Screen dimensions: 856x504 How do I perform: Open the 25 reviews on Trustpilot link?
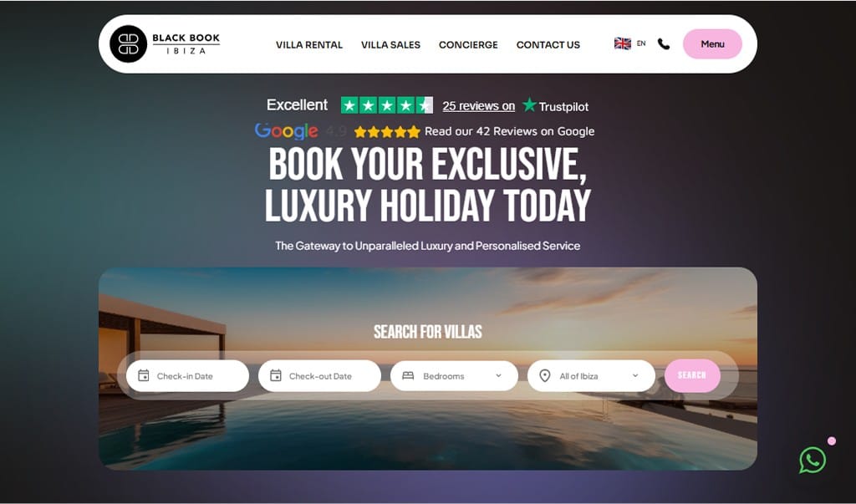(x=478, y=106)
